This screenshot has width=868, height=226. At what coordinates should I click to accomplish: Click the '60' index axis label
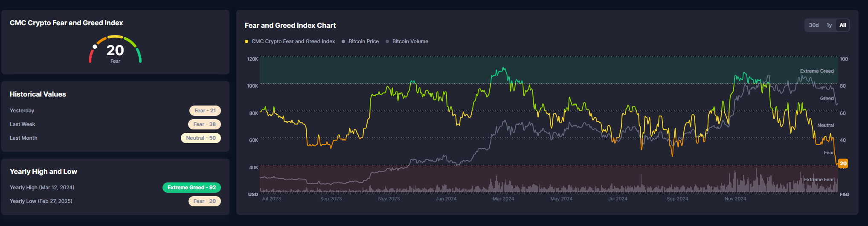click(x=843, y=113)
